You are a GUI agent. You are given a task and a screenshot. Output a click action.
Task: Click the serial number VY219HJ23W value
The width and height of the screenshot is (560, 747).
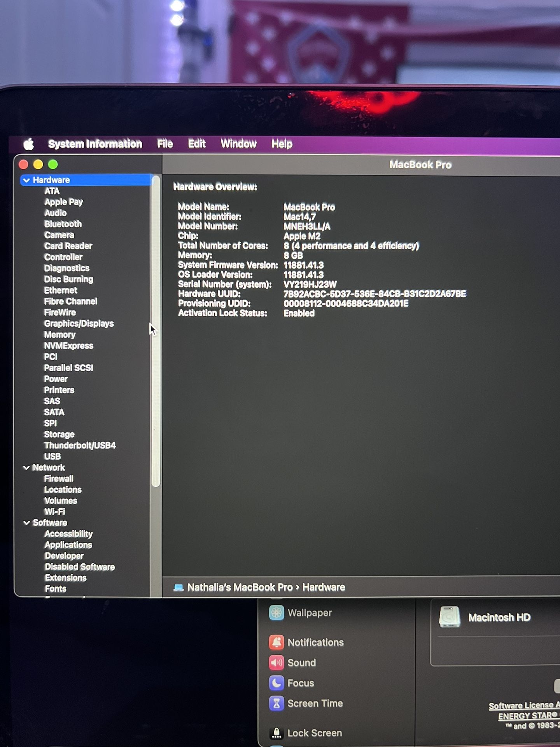tap(310, 284)
